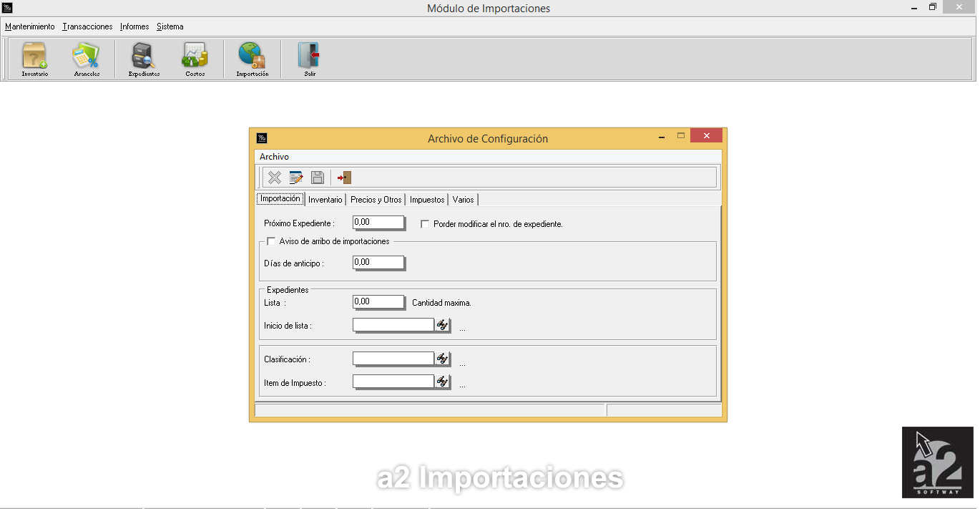
Task: Open the Aranceles toolbar icon
Action: [x=87, y=59]
